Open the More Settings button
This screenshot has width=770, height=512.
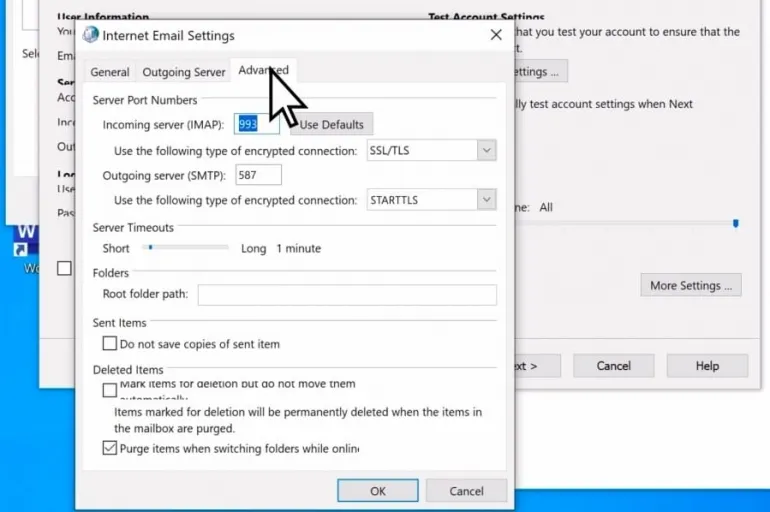[690, 285]
